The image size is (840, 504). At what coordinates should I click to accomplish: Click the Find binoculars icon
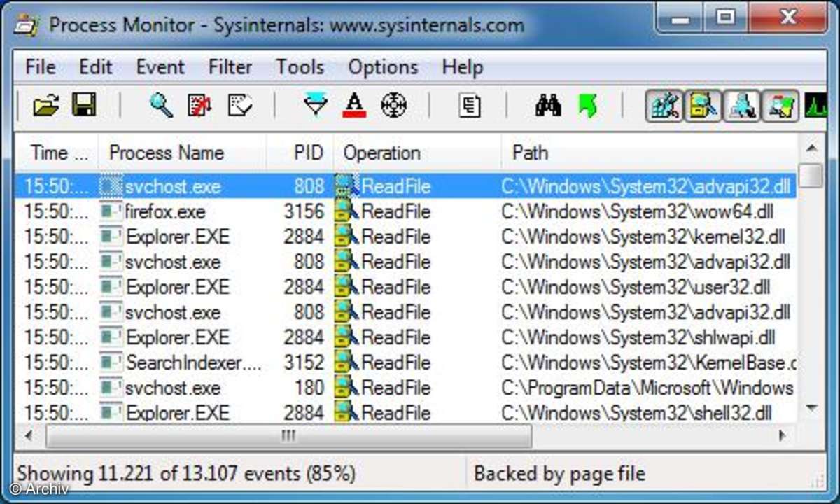coord(548,106)
